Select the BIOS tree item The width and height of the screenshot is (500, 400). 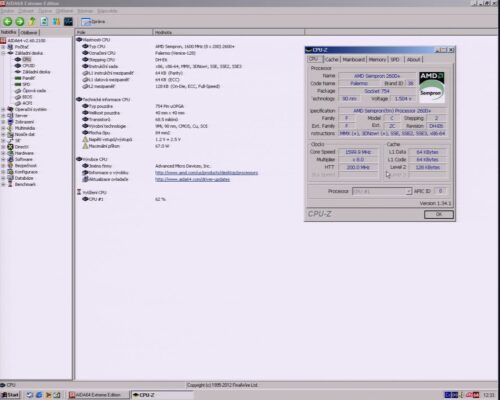[x=27, y=97]
